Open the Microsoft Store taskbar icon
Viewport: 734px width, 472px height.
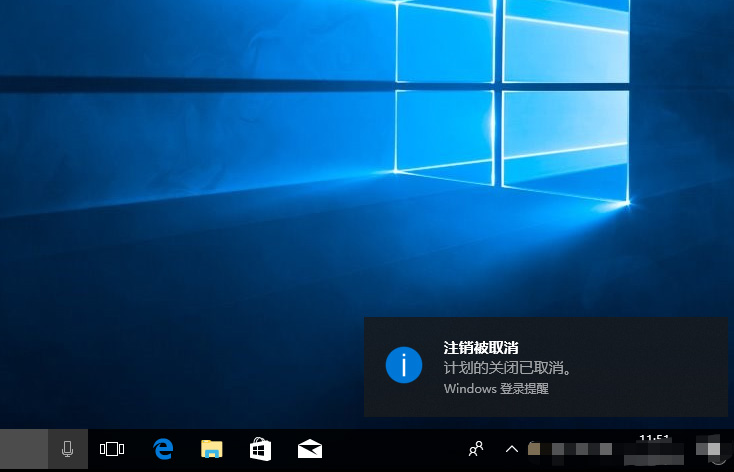click(260, 450)
